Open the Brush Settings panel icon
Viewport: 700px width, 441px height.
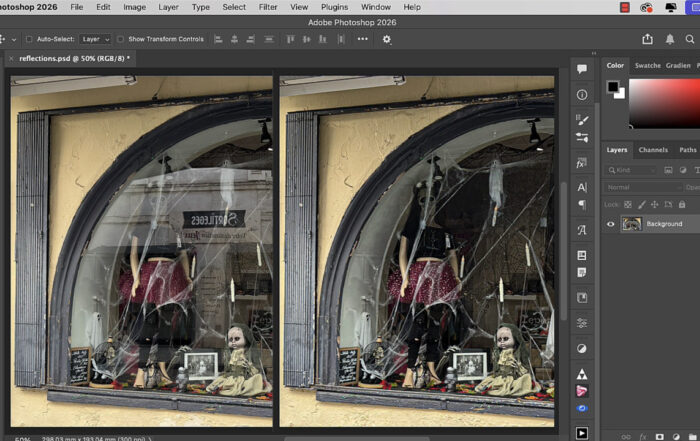tap(582, 119)
